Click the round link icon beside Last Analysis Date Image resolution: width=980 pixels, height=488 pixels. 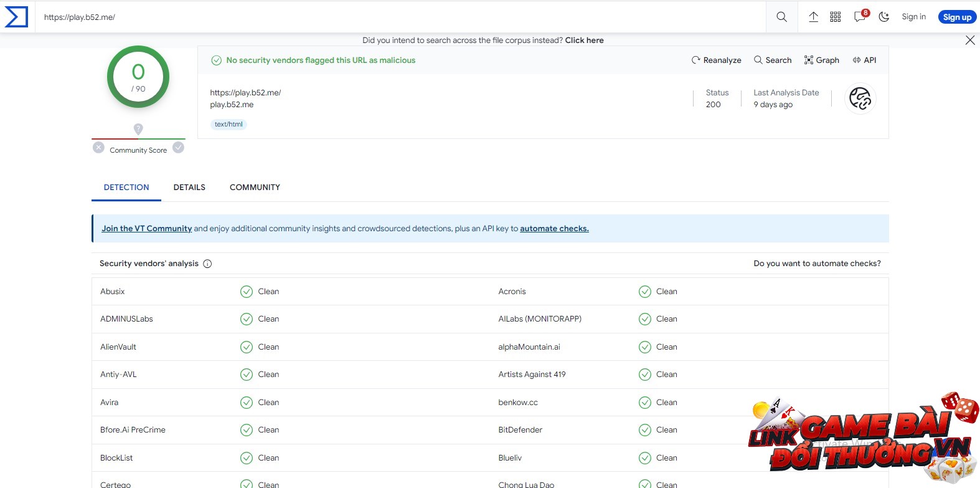coord(860,98)
